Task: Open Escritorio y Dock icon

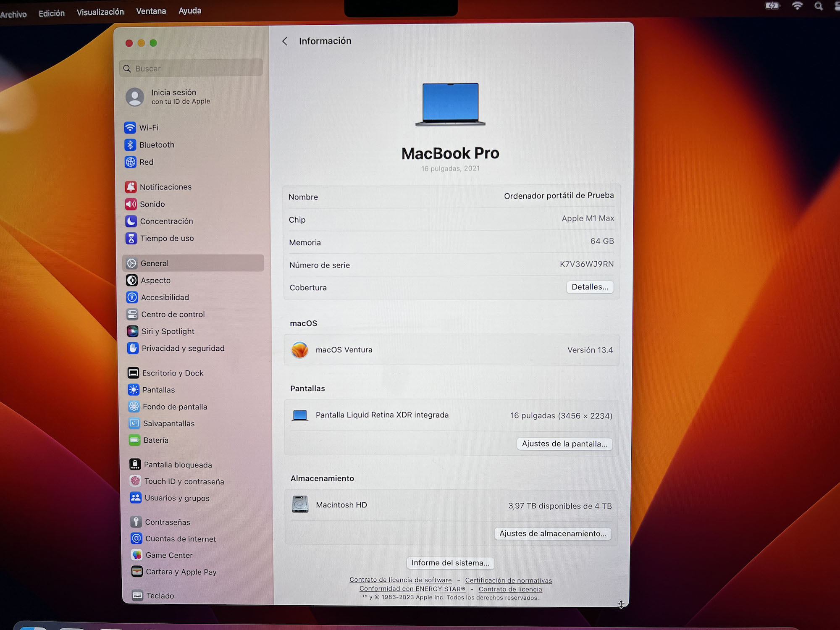Action: (x=133, y=373)
